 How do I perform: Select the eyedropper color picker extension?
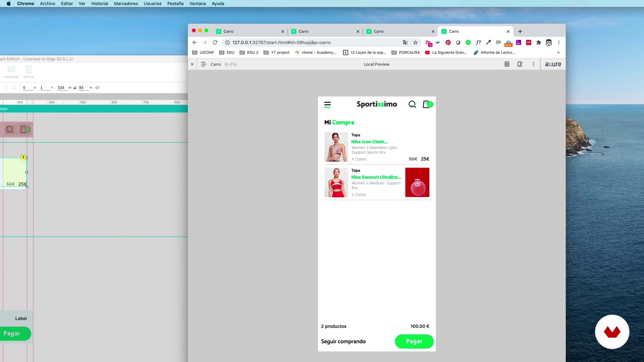(x=488, y=42)
